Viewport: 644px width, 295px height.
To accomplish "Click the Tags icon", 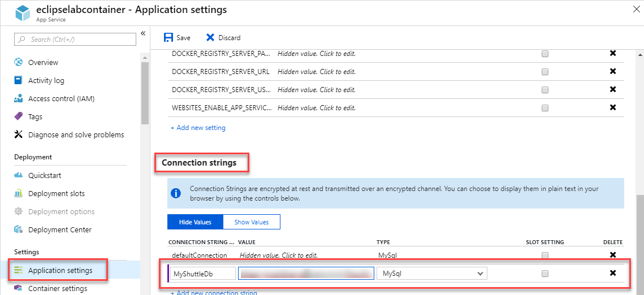I will tap(19, 116).
